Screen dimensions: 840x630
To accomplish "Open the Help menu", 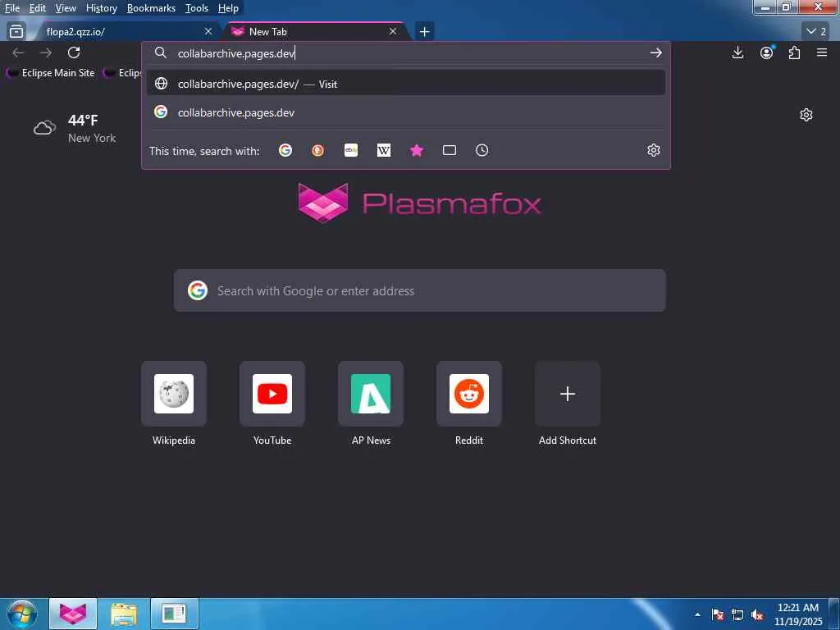I will tap(228, 8).
